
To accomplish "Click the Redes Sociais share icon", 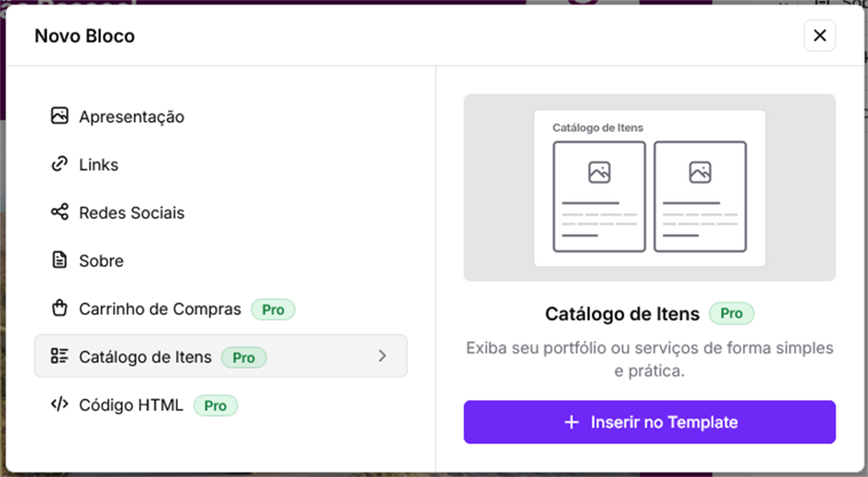I will coord(59,212).
